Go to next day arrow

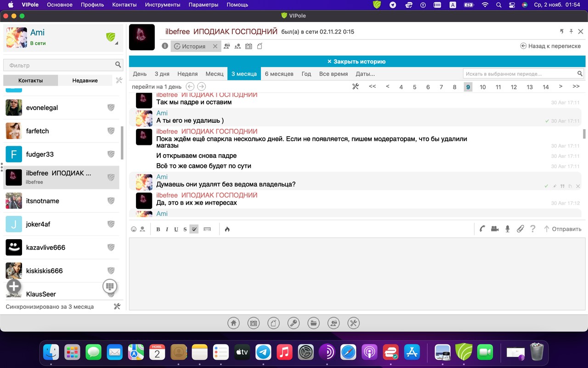coord(201,86)
